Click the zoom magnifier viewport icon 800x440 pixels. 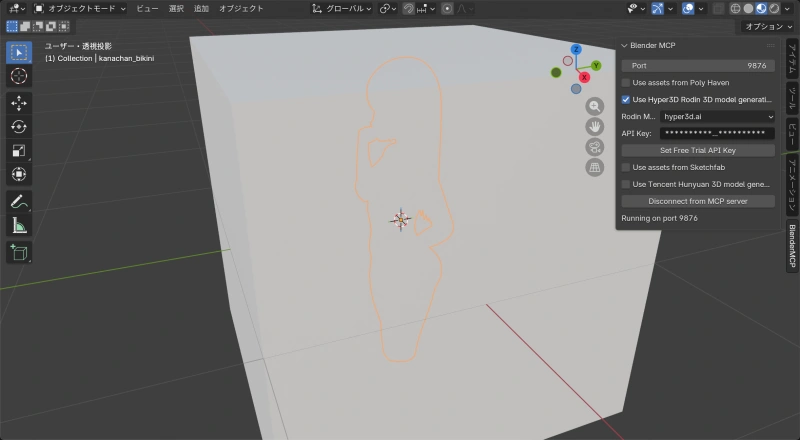(x=594, y=106)
